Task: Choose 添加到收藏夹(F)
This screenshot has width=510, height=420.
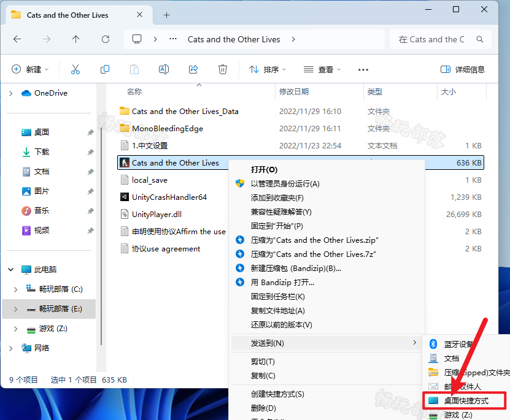Action: [x=328, y=198]
